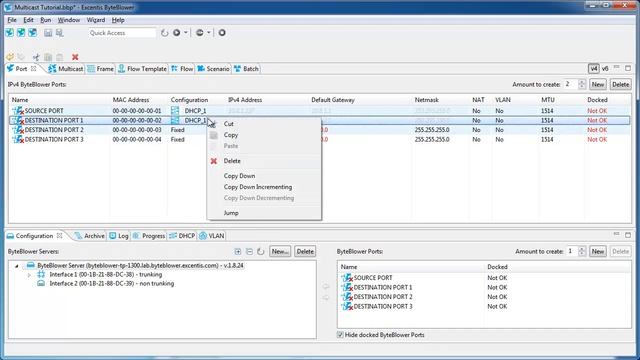Image resolution: width=640 pixels, height=360 pixels.
Task: Switch to IPv4 view with v4 toggle
Action: tap(593, 69)
